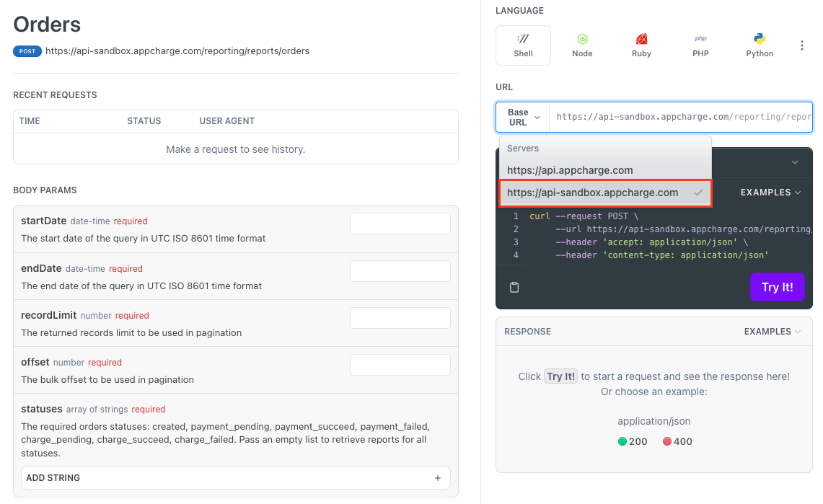Click the URL text field
The width and height of the screenshot is (823, 504).
[681, 117]
